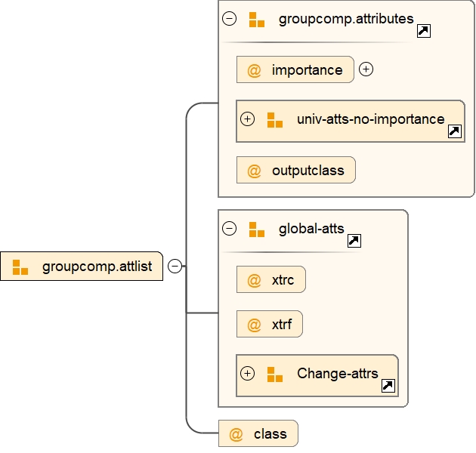Expand the importance attribute
This screenshot has height=453, width=476.
pos(366,69)
